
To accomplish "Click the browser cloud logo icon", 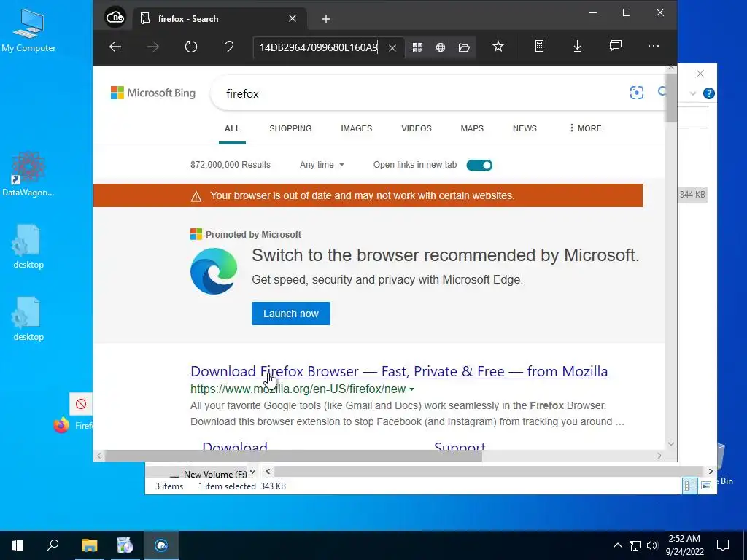I will coord(115,18).
